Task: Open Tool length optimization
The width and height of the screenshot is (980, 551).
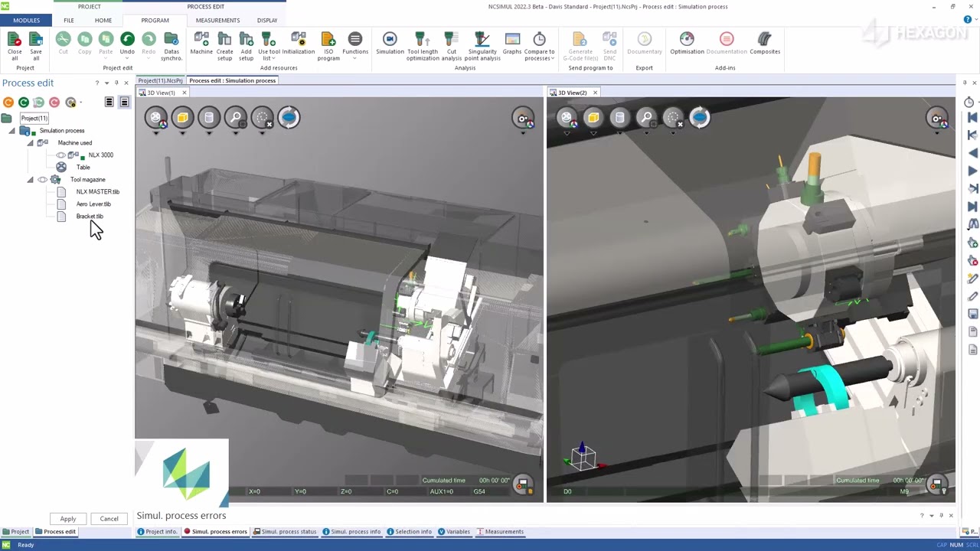Action: (423, 45)
